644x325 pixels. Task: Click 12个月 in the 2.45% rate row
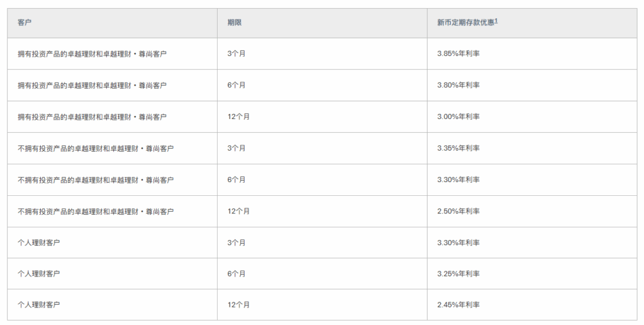(x=238, y=305)
